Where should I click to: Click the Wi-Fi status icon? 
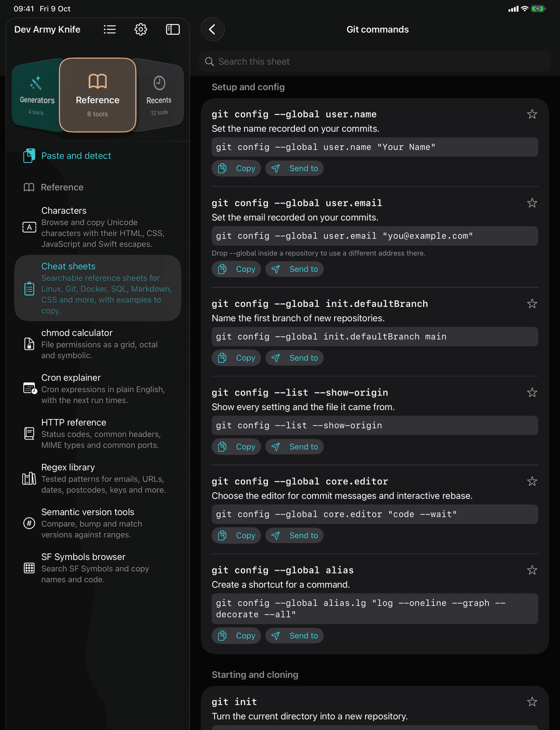tap(525, 9)
